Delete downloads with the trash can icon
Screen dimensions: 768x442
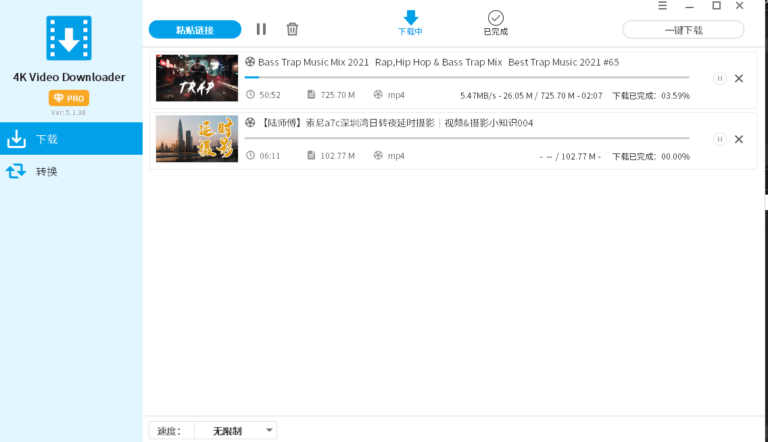(x=292, y=29)
